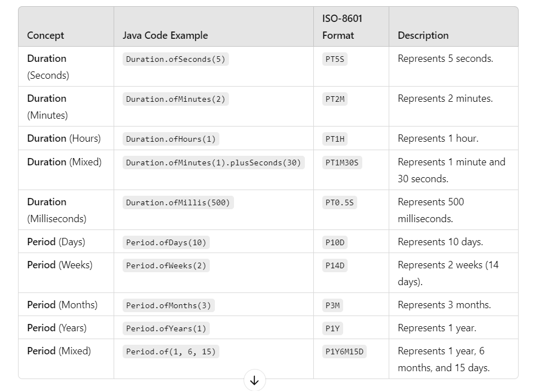Select the Duration.ofHours(1) code snippet
The height and width of the screenshot is (392, 549).
coord(171,139)
